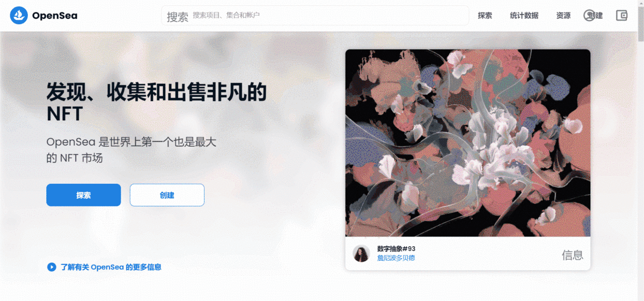Viewport: 644px width, 301px height.
Task: Open the 探索 menu in navigation bar
Action: pos(485,16)
